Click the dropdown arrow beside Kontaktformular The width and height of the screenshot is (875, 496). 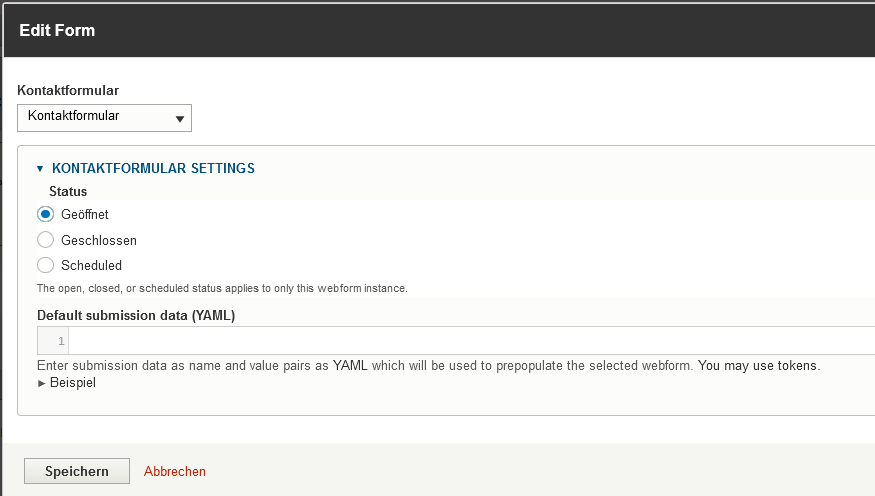pos(180,119)
